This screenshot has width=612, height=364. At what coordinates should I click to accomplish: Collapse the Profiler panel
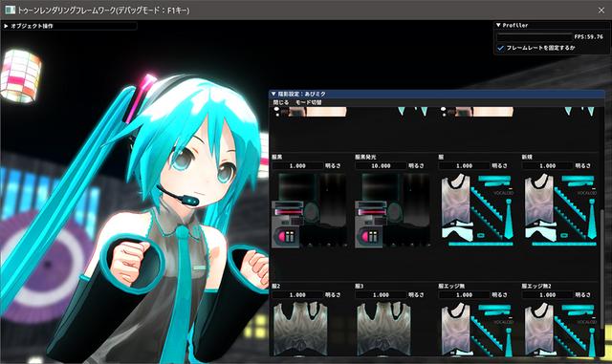click(x=498, y=25)
